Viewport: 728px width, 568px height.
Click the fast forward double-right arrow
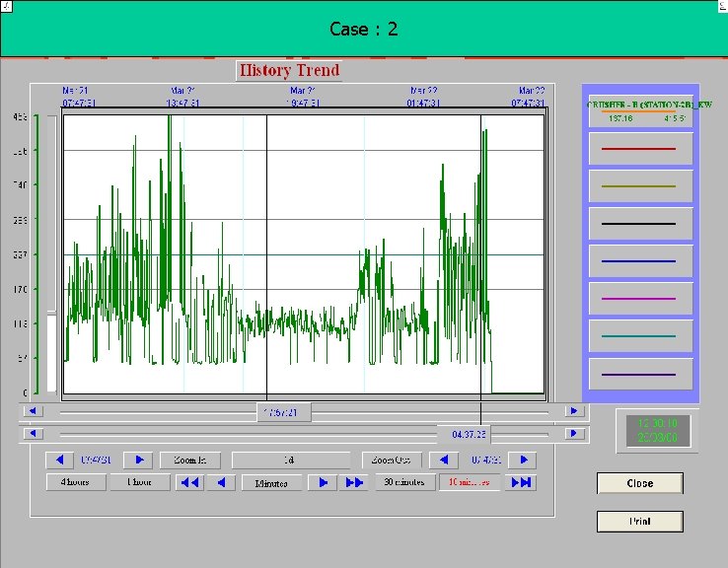[x=354, y=482]
